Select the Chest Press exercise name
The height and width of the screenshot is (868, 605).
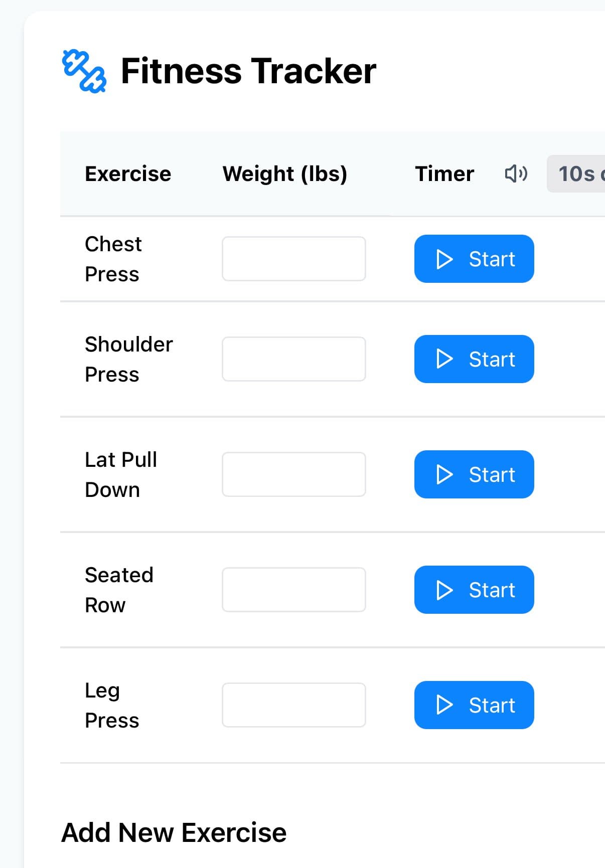[x=113, y=259]
